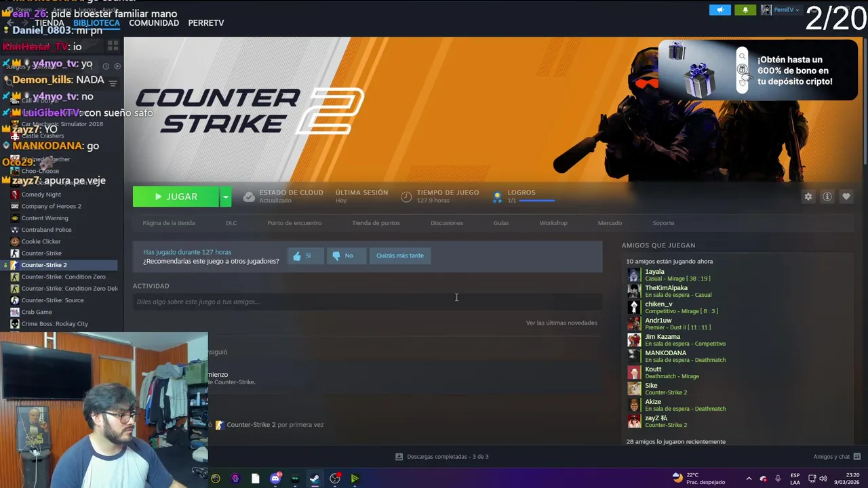Switch to the BIBLIOTECA tab
Viewport: 868px width, 488px height.
tap(97, 23)
